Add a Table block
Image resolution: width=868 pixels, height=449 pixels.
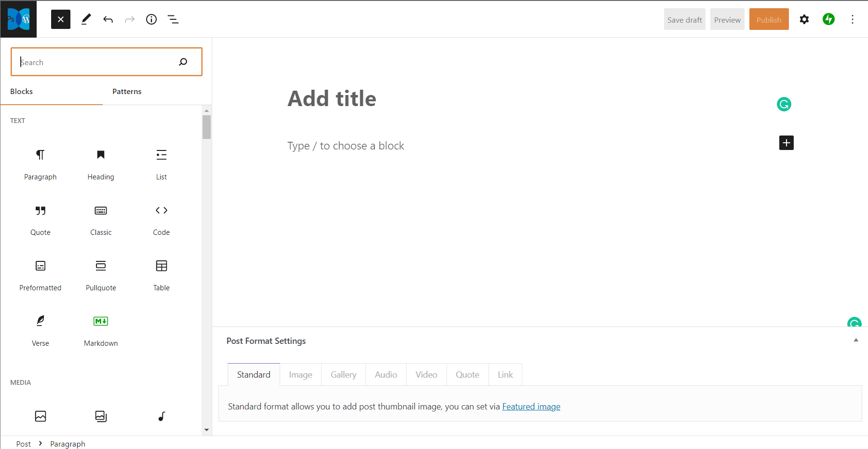[x=162, y=275]
